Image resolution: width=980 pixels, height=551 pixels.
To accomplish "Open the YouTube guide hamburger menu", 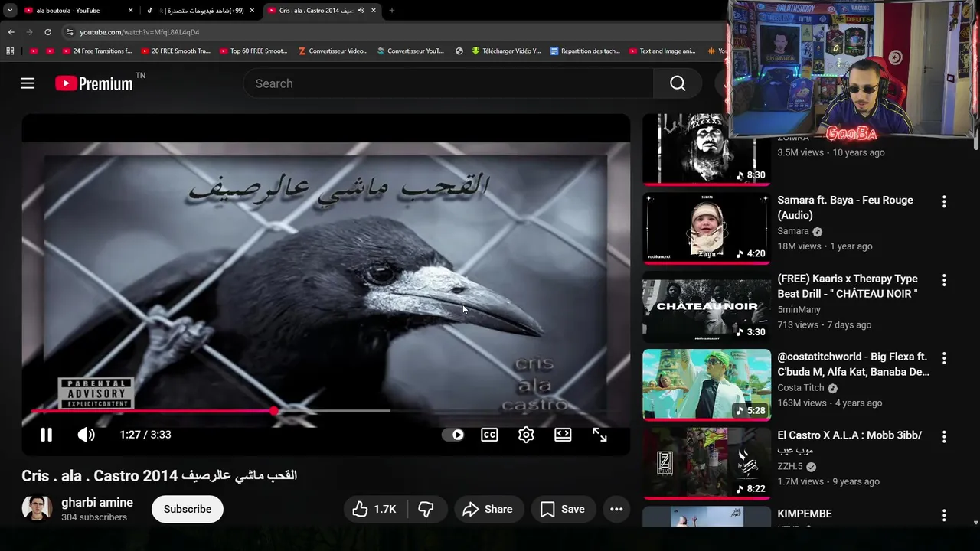I will pos(28,83).
